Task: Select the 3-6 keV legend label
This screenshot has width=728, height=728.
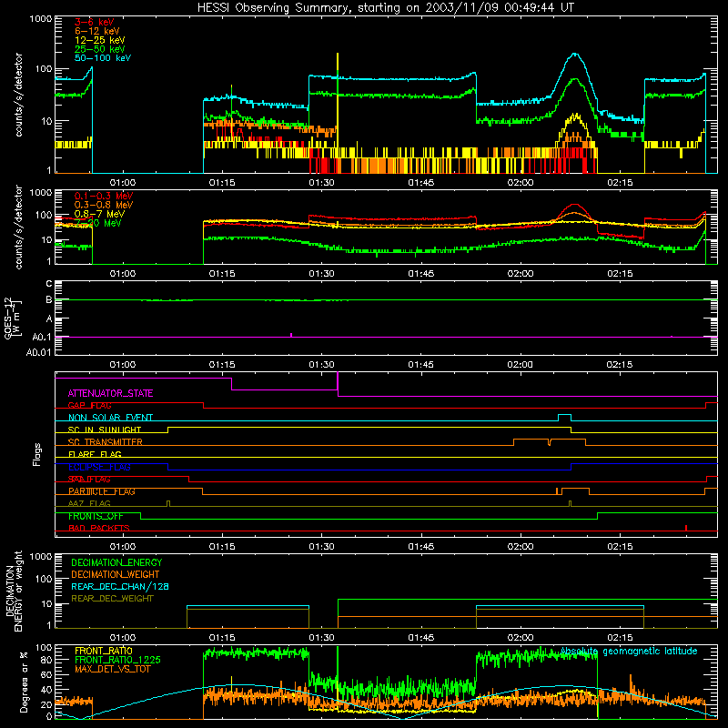Action: 95,22
